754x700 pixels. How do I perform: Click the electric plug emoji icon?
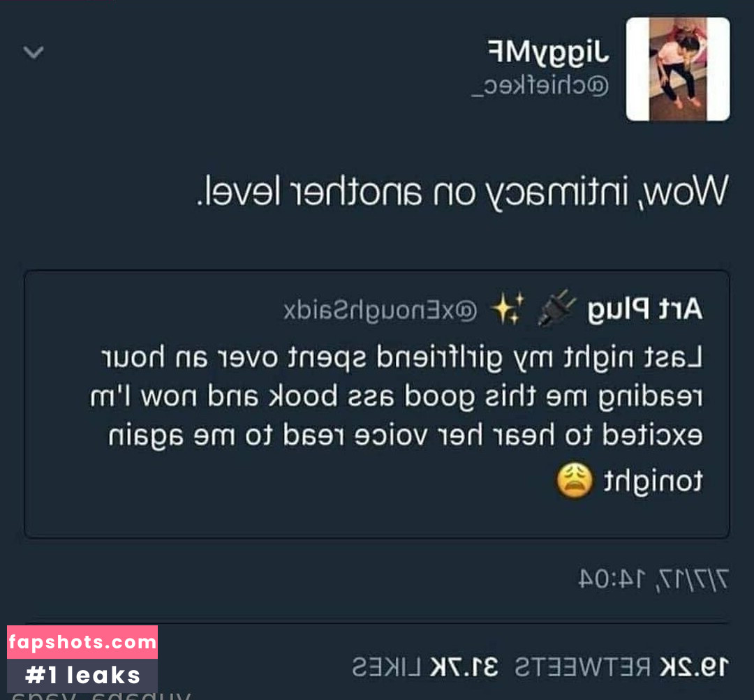pyautogui.click(x=556, y=308)
